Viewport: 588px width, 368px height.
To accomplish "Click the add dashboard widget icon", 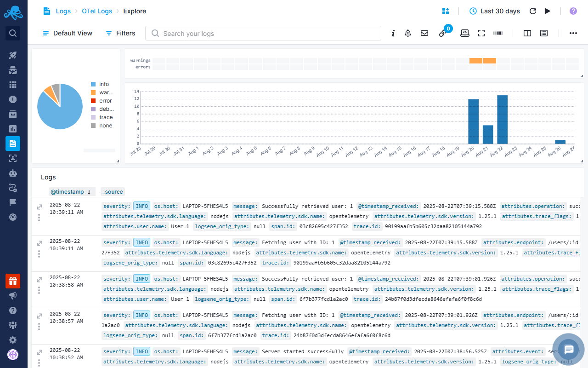I will (446, 11).
